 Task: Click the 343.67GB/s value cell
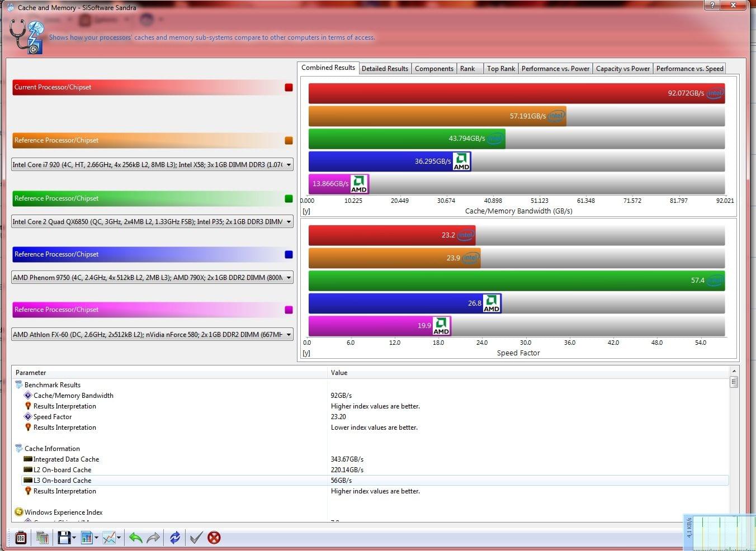click(347, 459)
